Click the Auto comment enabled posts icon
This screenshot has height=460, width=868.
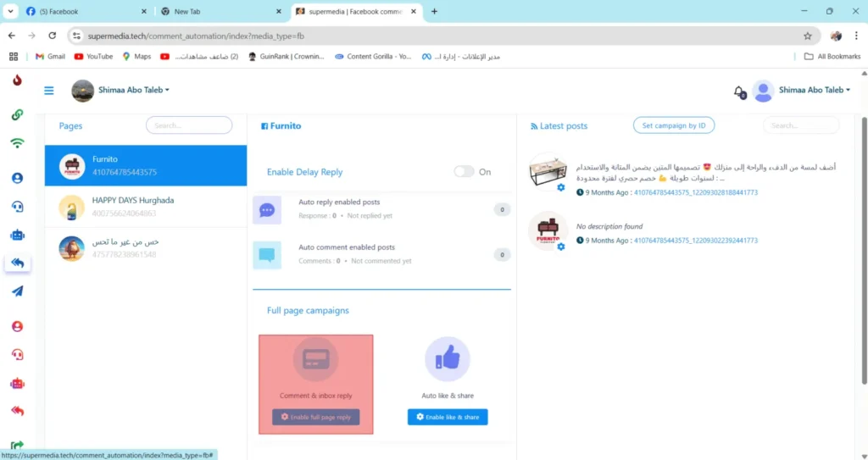[267, 255]
